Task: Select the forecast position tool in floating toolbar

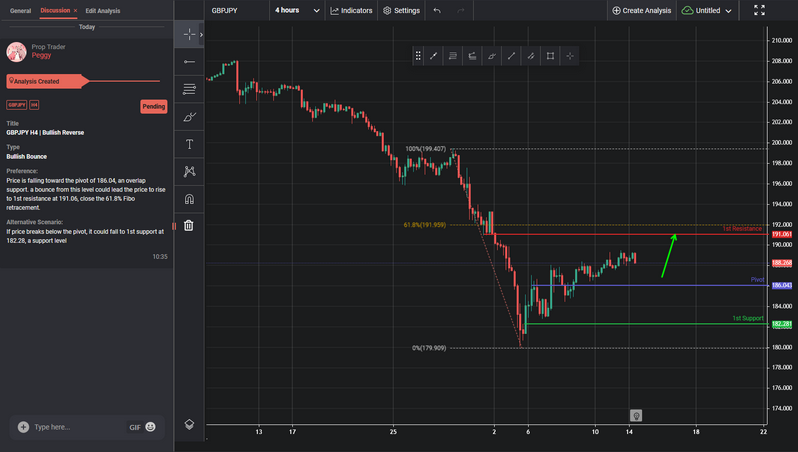Action: click(472, 56)
